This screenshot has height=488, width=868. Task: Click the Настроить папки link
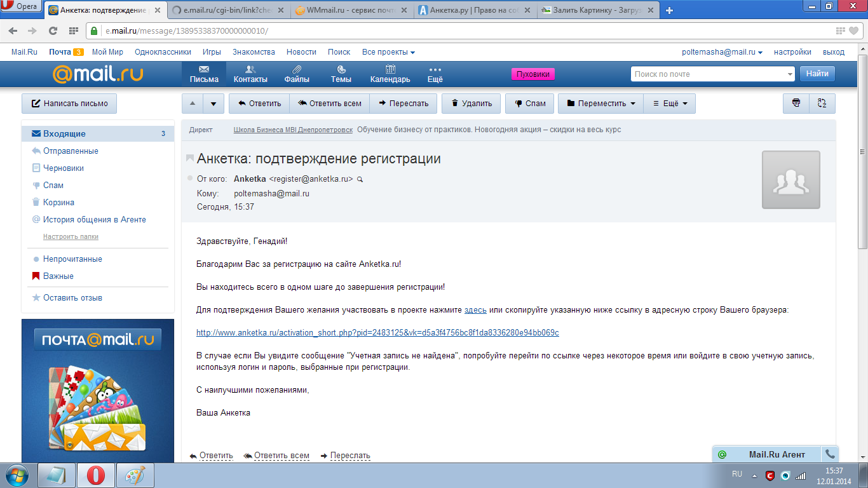(x=71, y=236)
